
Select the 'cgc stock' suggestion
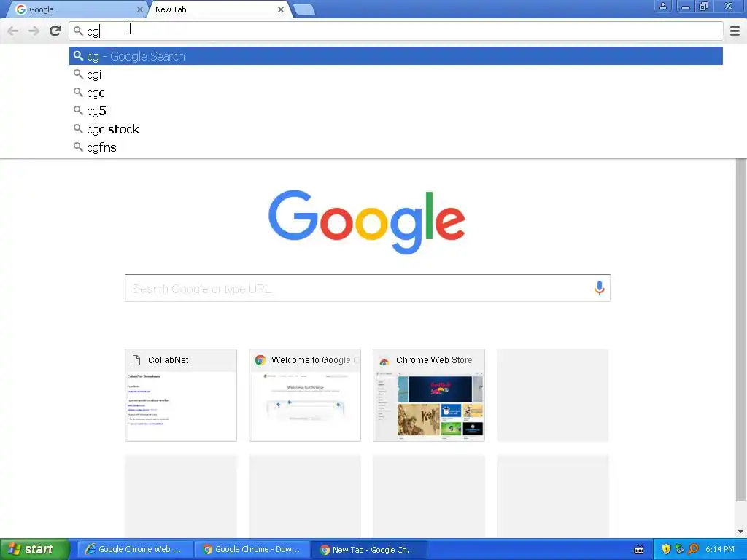pyautogui.click(x=396, y=129)
